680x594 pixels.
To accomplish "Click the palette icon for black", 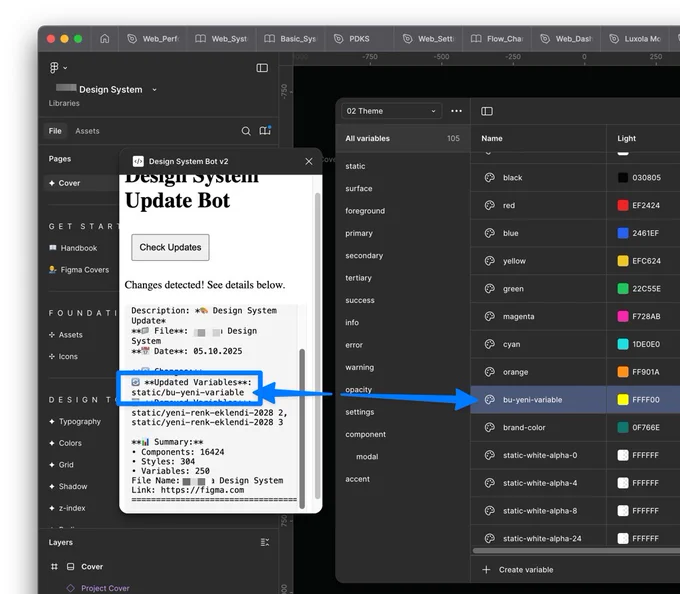I will (490, 177).
